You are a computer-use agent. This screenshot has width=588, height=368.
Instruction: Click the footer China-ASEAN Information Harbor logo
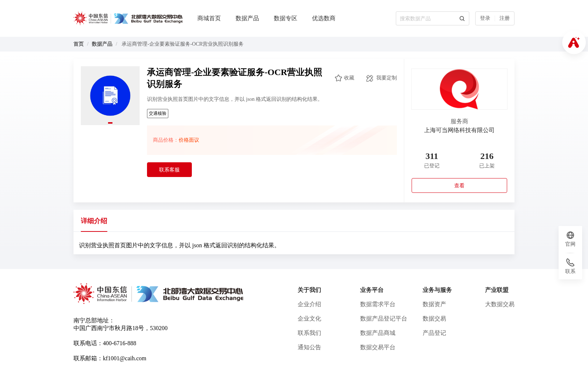pyautogui.click(x=100, y=294)
